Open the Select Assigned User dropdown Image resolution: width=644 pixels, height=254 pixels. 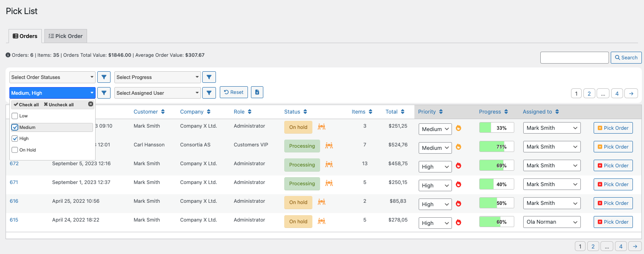click(157, 92)
